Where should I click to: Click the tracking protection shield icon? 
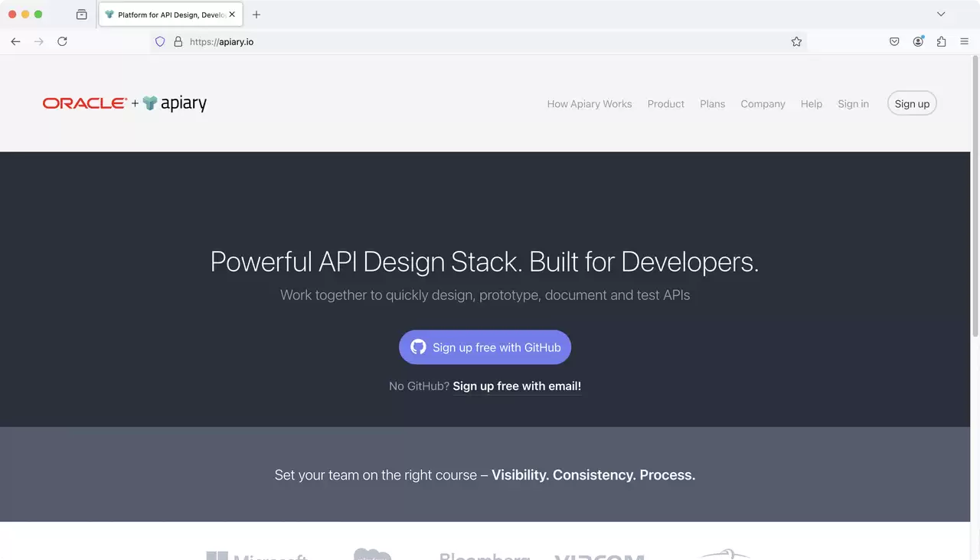point(160,42)
